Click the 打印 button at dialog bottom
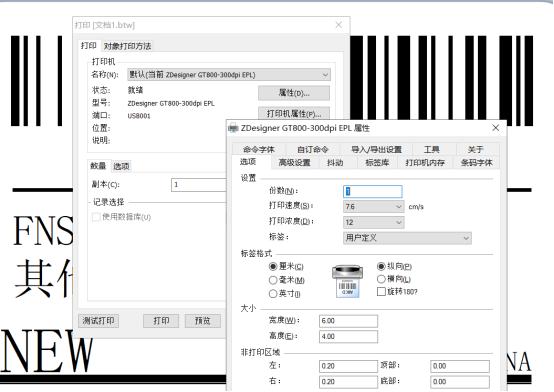 point(161,321)
